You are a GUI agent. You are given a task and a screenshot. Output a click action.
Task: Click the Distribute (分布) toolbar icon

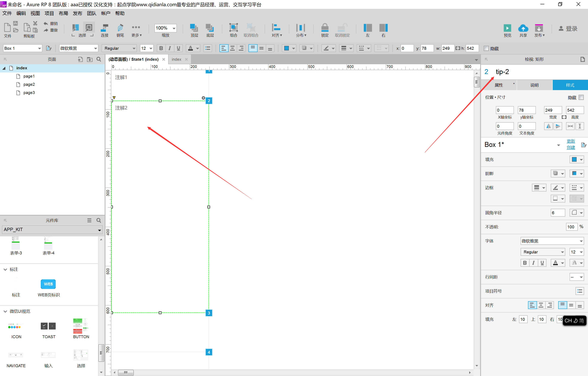(x=300, y=28)
